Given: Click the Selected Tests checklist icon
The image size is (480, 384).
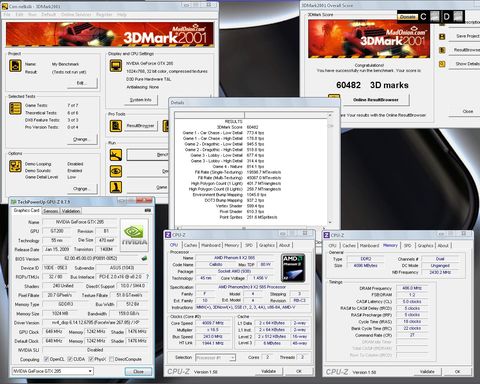Looking at the screenshot, I should point(15,108).
